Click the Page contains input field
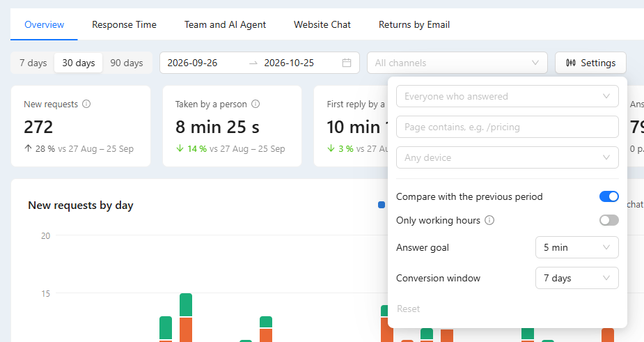Image resolution: width=644 pixels, height=342 pixels. point(508,127)
